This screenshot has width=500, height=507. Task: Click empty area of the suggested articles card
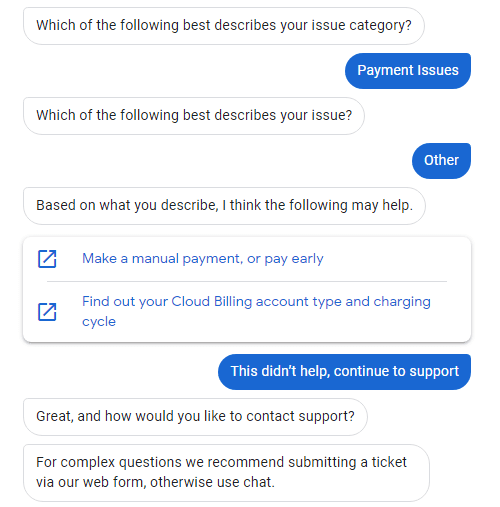pos(383,259)
